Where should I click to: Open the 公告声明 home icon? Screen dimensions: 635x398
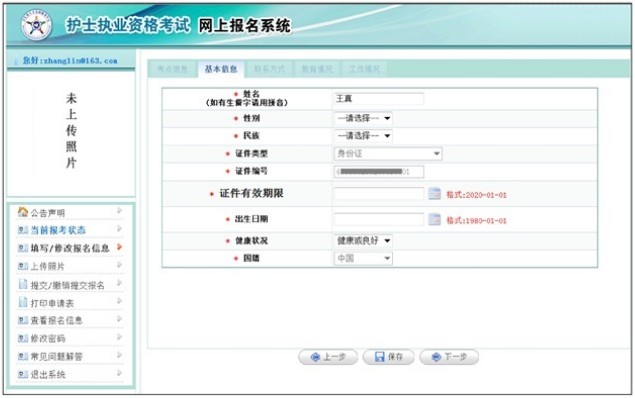pos(23,211)
